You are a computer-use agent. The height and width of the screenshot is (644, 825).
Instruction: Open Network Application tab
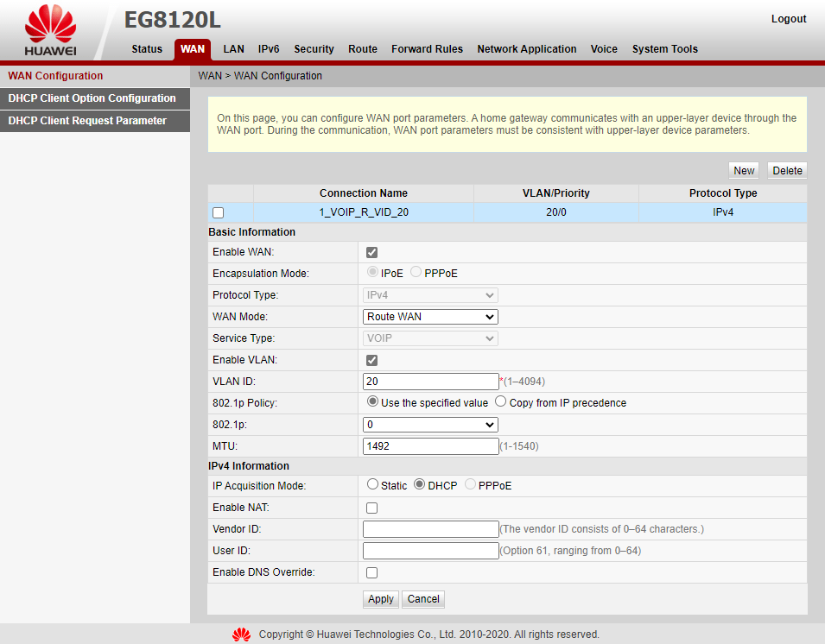pyautogui.click(x=527, y=49)
